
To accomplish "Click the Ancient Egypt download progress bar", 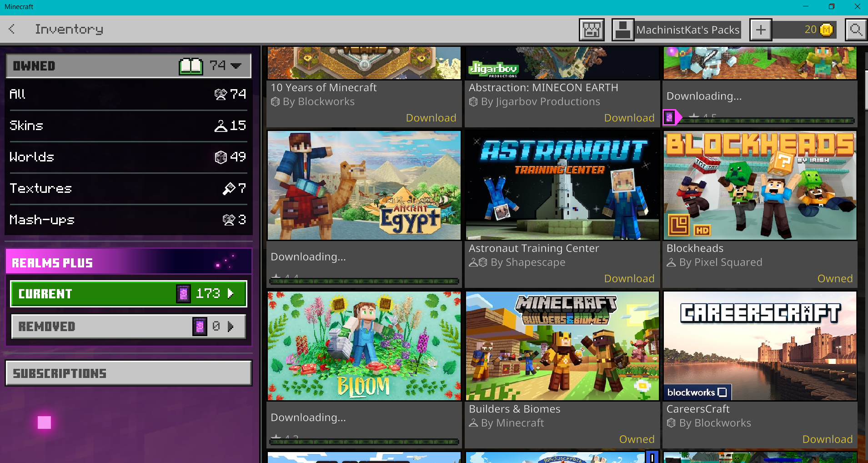I will click(364, 281).
